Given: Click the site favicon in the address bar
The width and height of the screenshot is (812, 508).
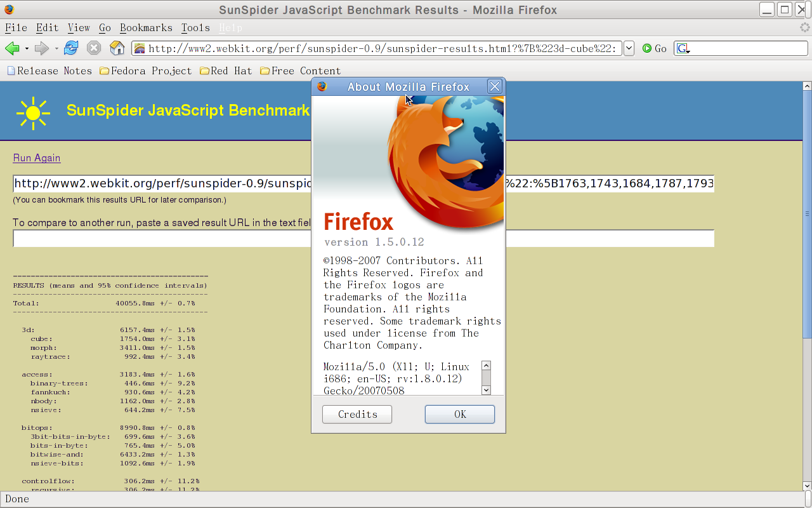Looking at the screenshot, I should pyautogui.click(x=140, y=49).
